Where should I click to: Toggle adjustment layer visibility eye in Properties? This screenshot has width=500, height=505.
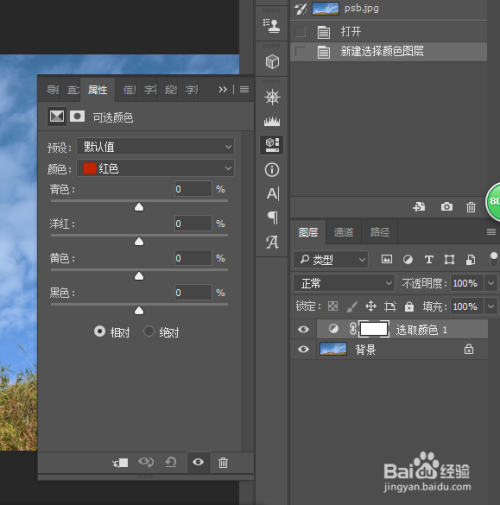click(x=198, y=462)
